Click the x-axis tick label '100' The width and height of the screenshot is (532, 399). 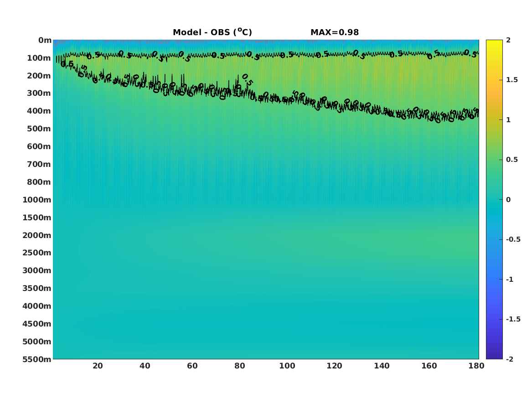[287, 366]
